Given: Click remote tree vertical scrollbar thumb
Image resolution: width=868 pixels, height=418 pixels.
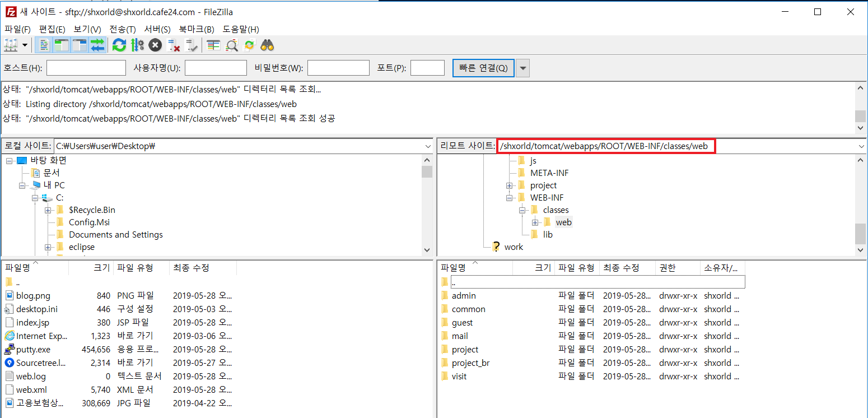Looking at the screenshot, I should [860, 234].
